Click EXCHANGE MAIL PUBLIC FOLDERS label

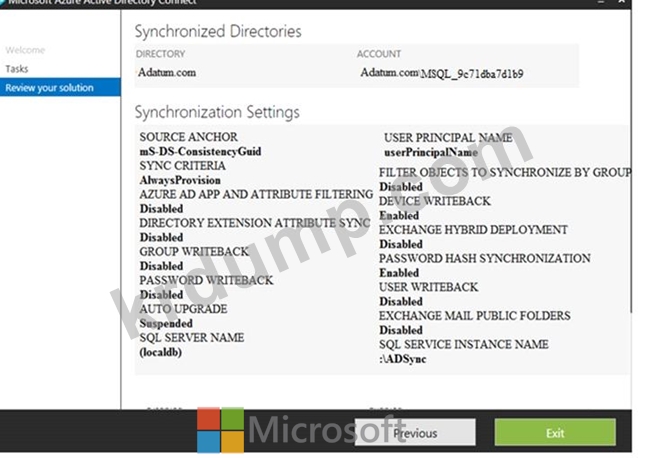click(475, 316)
